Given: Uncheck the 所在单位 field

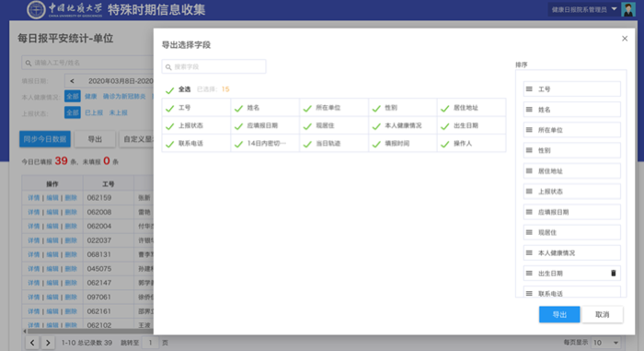Looking at the screenshot, I should point(307,108).
